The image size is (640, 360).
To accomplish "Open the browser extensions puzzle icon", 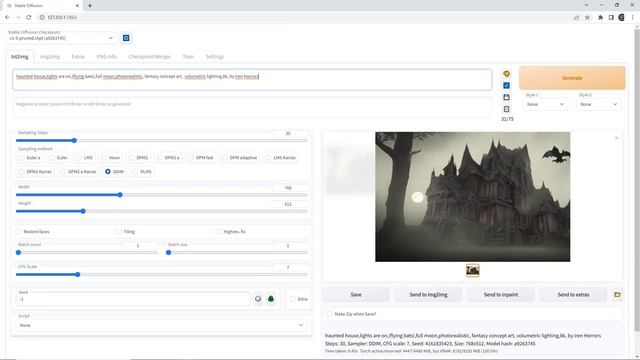I will (600, 17).
